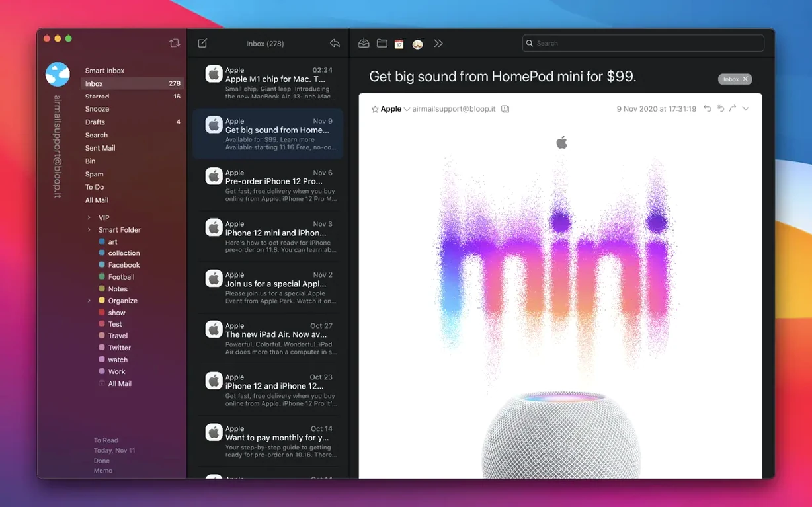Remove the Inbox tag from the message
The width and height of the screenshot is (812, 507).
pyautogui.click(x=745, y=79)
